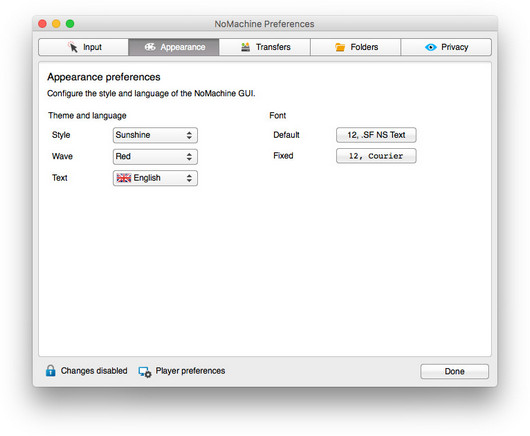Click the Style label
This screenshot has width=530, height=436.
[61, 135]
